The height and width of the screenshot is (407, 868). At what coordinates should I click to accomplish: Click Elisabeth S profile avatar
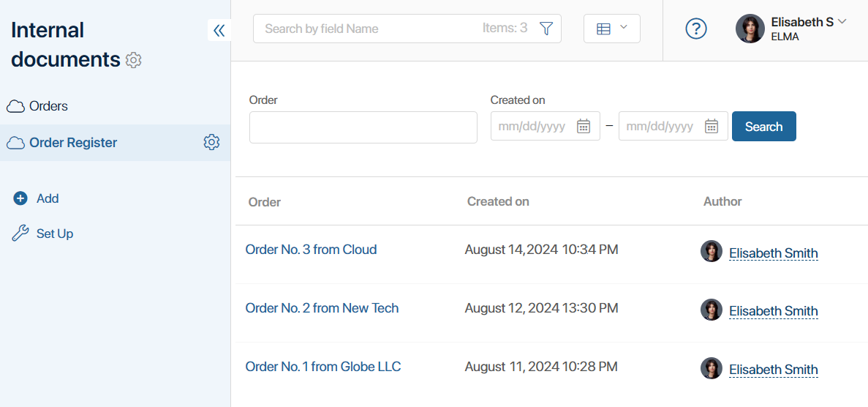pyautogui.click(x=750, y=29)
